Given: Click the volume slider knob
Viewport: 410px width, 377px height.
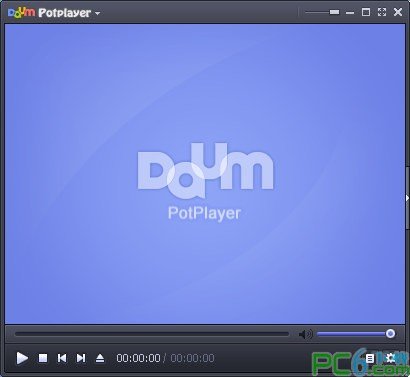Looking at the screenshot, I should pos(390,333).
